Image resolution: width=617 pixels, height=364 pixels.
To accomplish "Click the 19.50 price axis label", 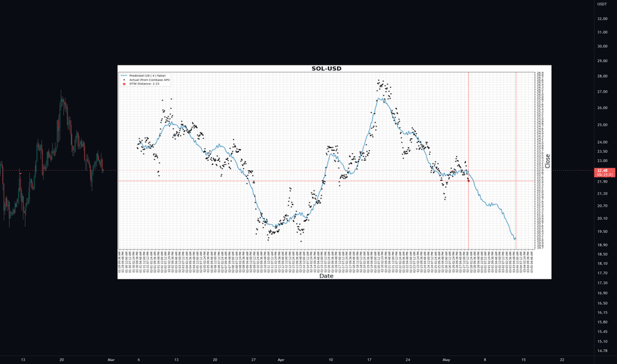I will [602, 232].
